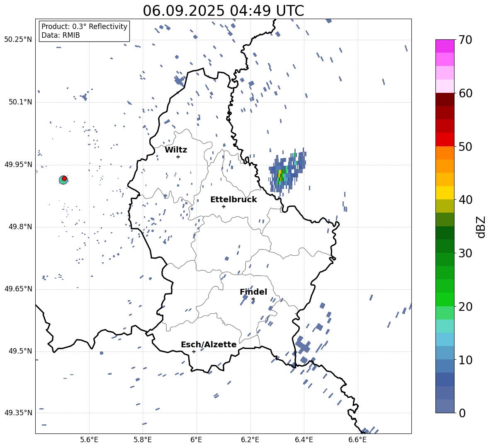491x448 pixels.
Task: Click the 6°E longitude label
Action: coord(196,440)
